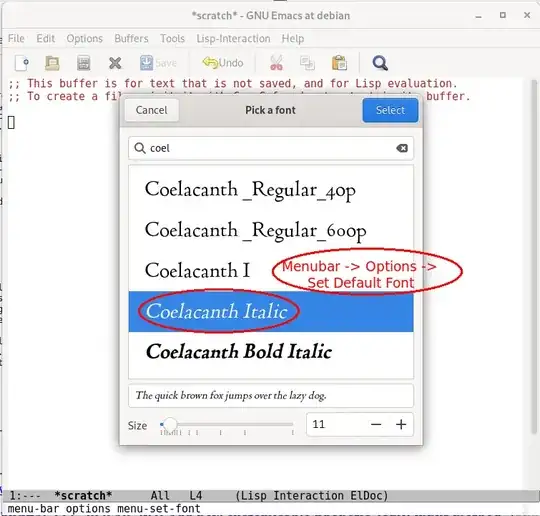Image resolution: width=540 pixels, height=516 pixels.
Task: Click the Emacs window vertical scrollbar
Action: point(534,256)
